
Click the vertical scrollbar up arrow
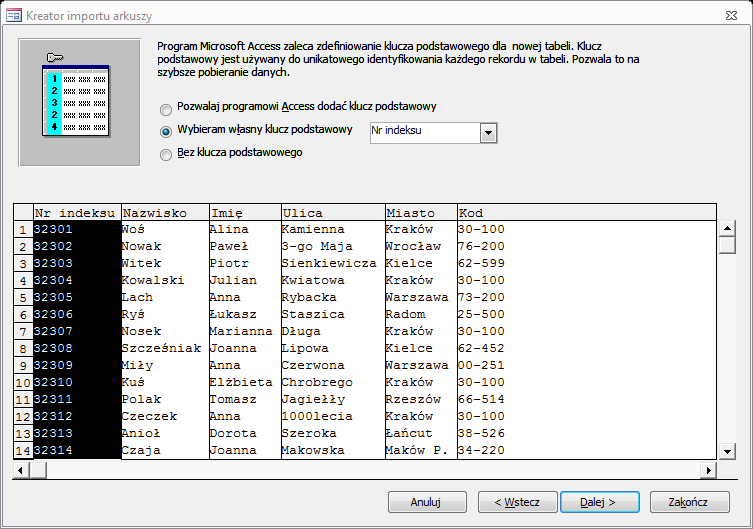click(727, 228)
